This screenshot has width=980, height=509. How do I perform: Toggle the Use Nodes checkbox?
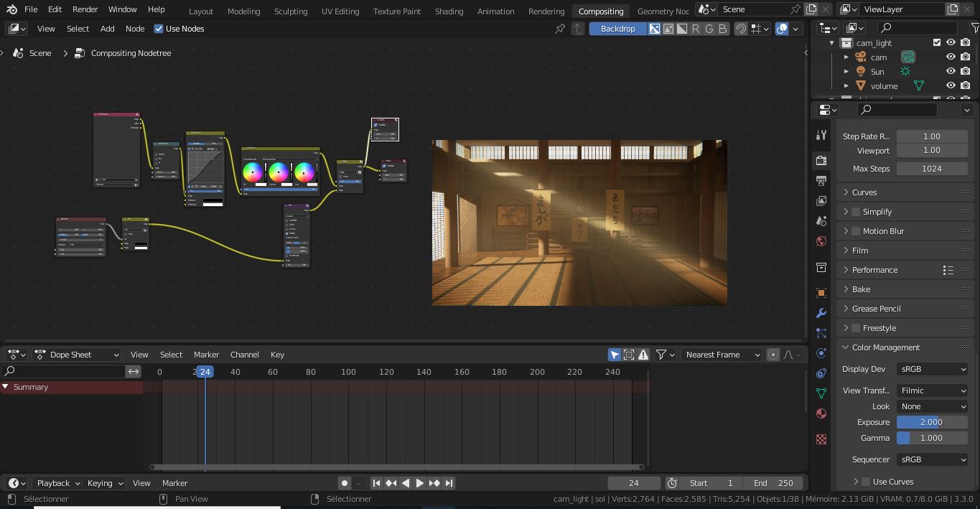159,29
